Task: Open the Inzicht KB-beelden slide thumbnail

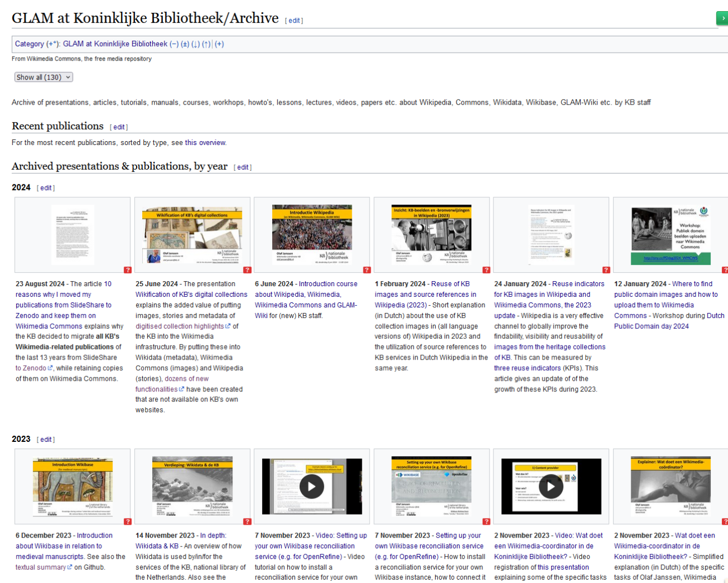Action: point(431,235)
